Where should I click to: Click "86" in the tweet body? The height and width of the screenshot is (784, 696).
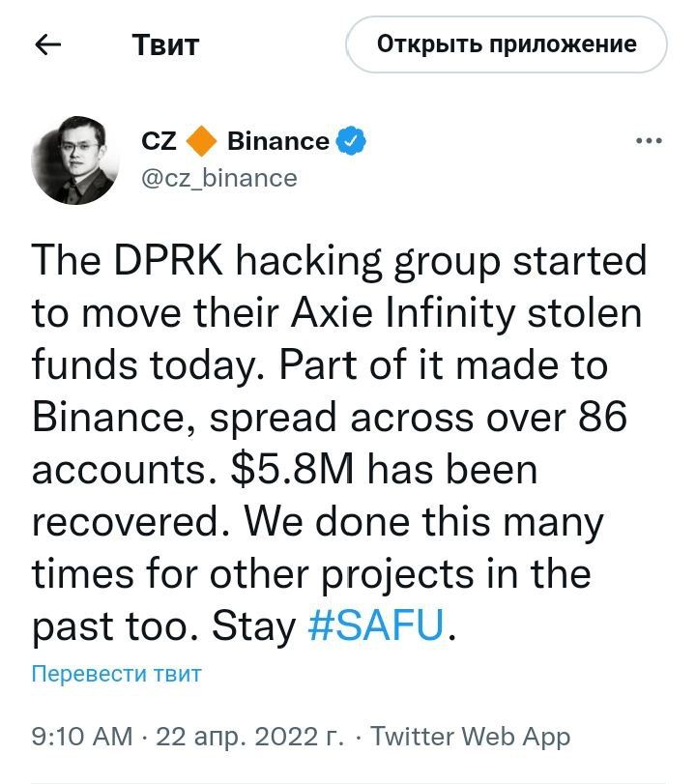(605, 417)
